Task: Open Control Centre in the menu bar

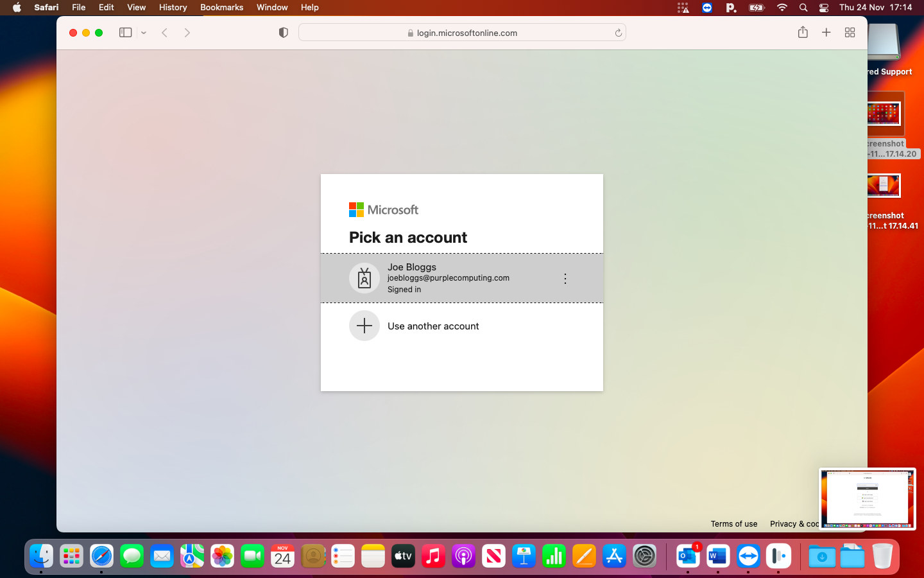Action: pyautogui.click(x=824, y=8)
